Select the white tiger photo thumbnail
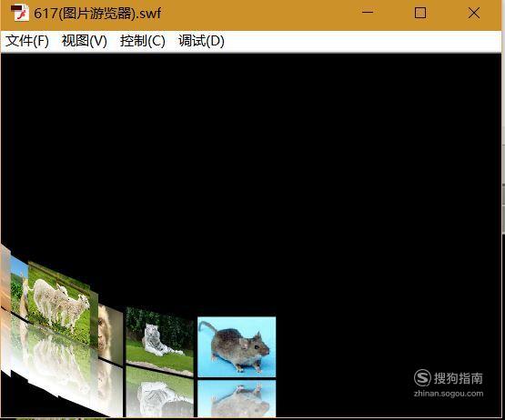This screenshot has height=420, width=505. point(159,341)
